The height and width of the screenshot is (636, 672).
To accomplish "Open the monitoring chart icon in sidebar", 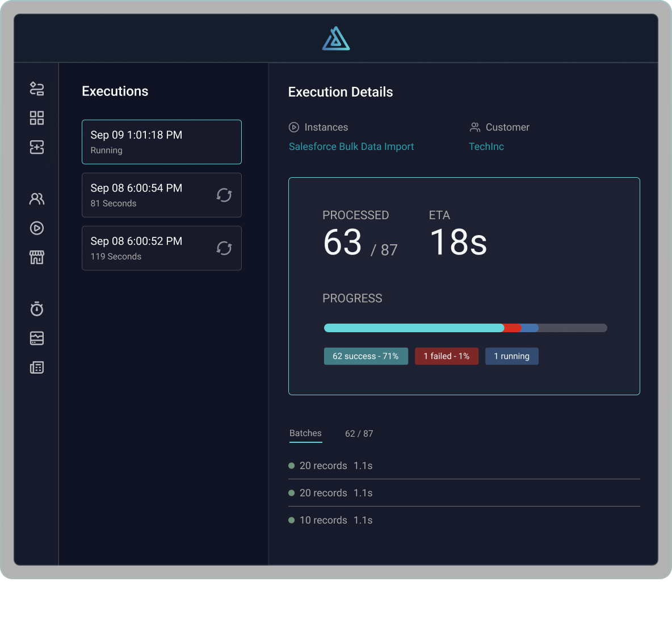I will [37, 338].
